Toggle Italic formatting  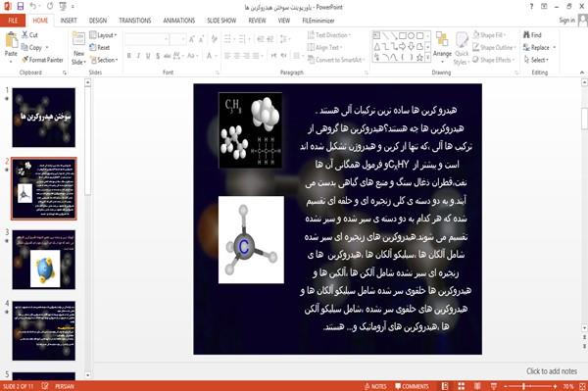point(138,56)
